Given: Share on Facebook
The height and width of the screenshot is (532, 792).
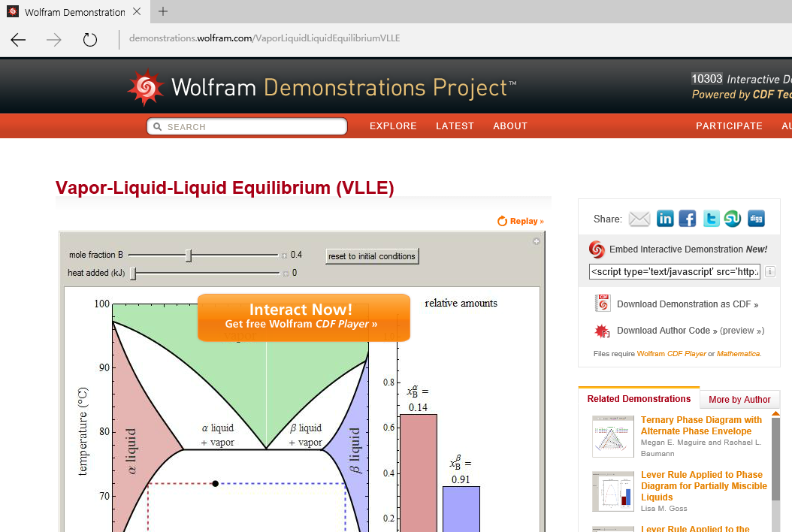Looking at the screenshot, I should [688, 219].
